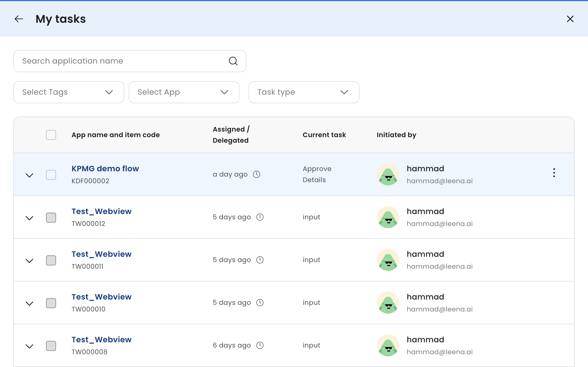Expand the TW000012 row chevron
This screenshot has width=588, height=367.
pyautogui.click(x=29, y=218)
